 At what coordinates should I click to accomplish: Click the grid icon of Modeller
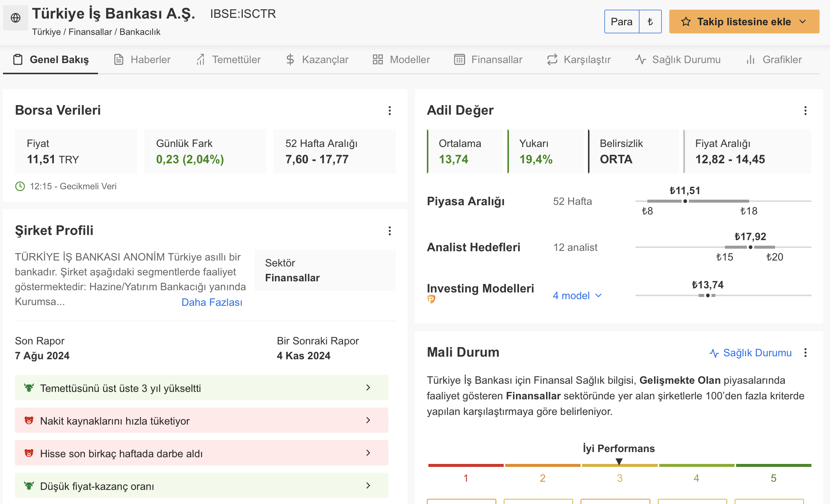[x=378, y=59]
